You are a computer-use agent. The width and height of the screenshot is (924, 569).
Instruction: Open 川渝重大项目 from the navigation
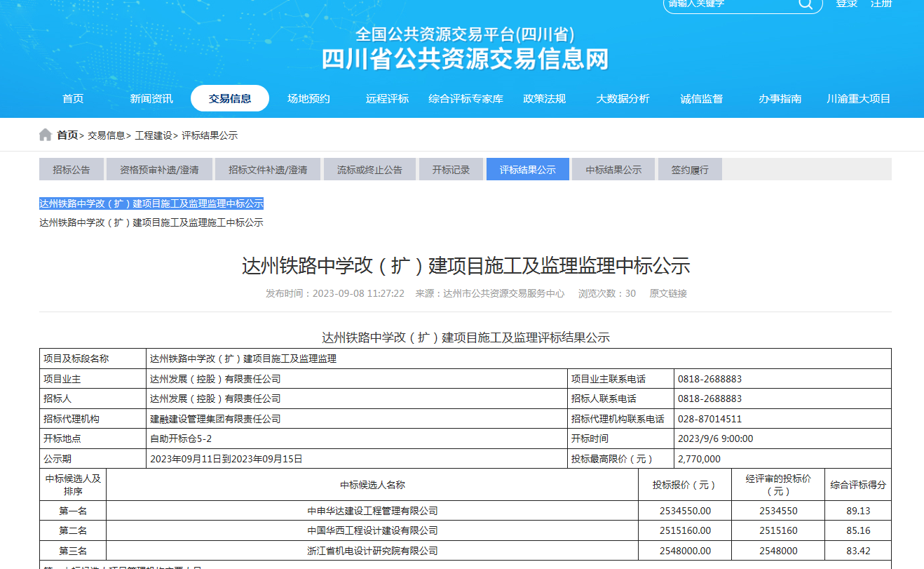pyautogui.click(x=857, y=98)
